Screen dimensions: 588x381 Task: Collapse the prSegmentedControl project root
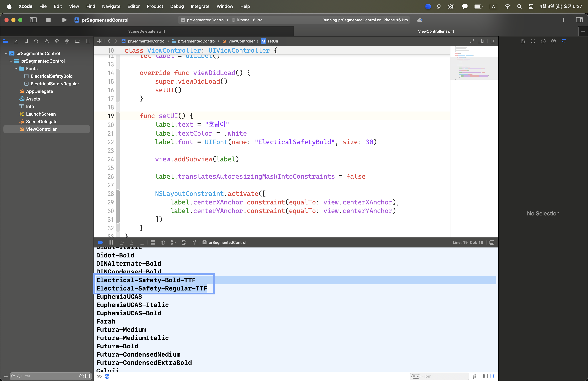(6, 53)
